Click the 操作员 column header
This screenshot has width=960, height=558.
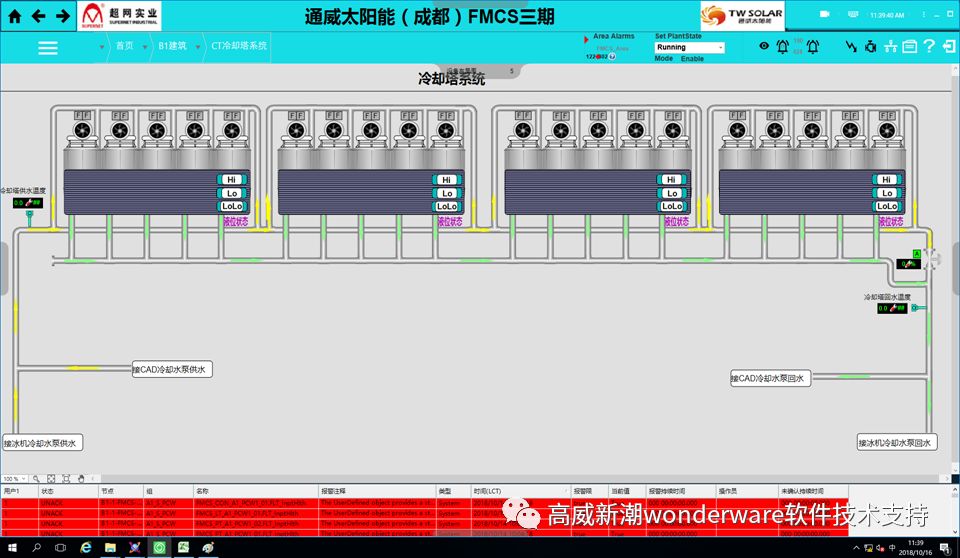coord(746,491)
